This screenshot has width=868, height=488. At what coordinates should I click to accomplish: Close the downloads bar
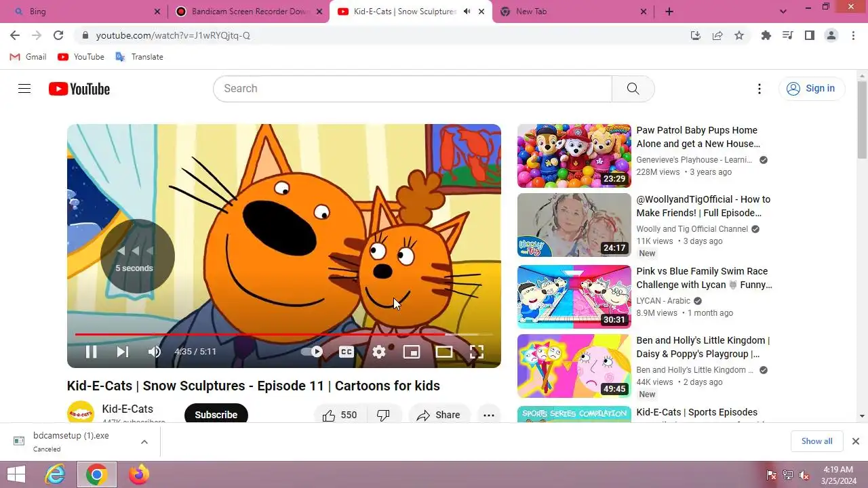tap(856, 441)
